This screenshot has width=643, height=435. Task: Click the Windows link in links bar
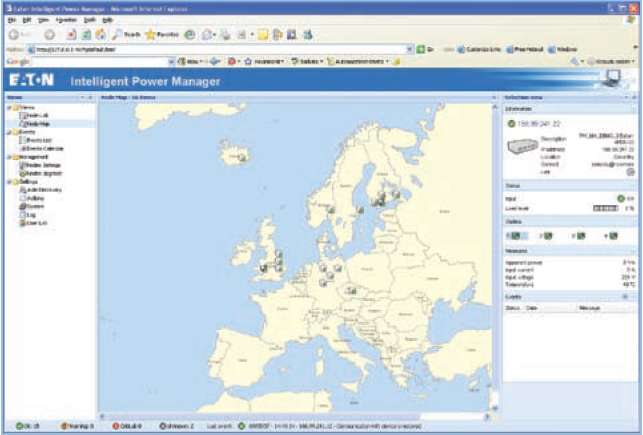pos(563,49)
